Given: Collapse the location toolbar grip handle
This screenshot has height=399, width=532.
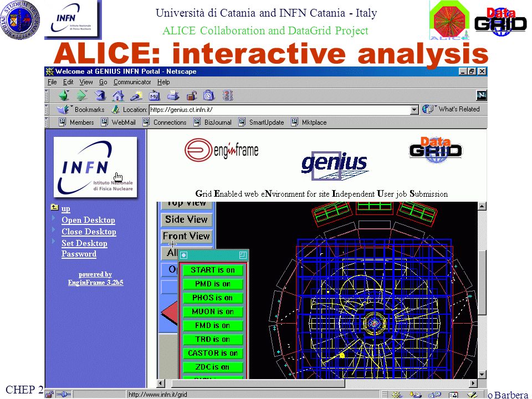Looking at the screenshot, I should [x=47, y=109].
